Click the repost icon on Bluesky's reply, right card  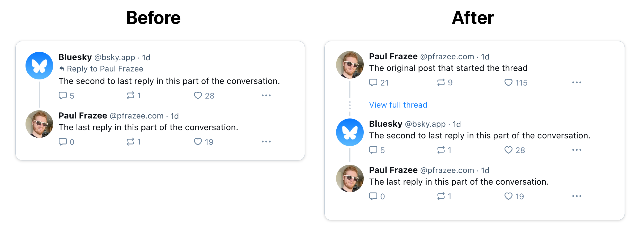click(441, 150)
